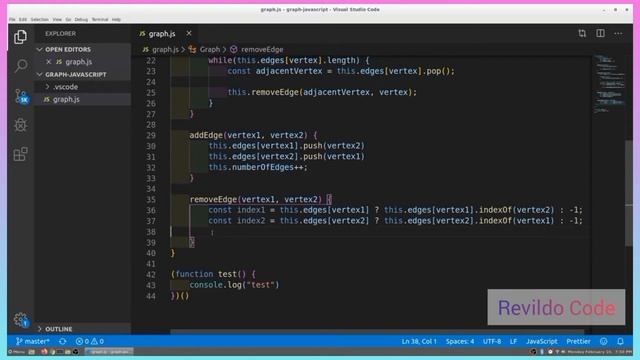Viewport: 640px width, 360px height.
Task: Expand the .vscode folder
Action: click(x=83, y=87)
